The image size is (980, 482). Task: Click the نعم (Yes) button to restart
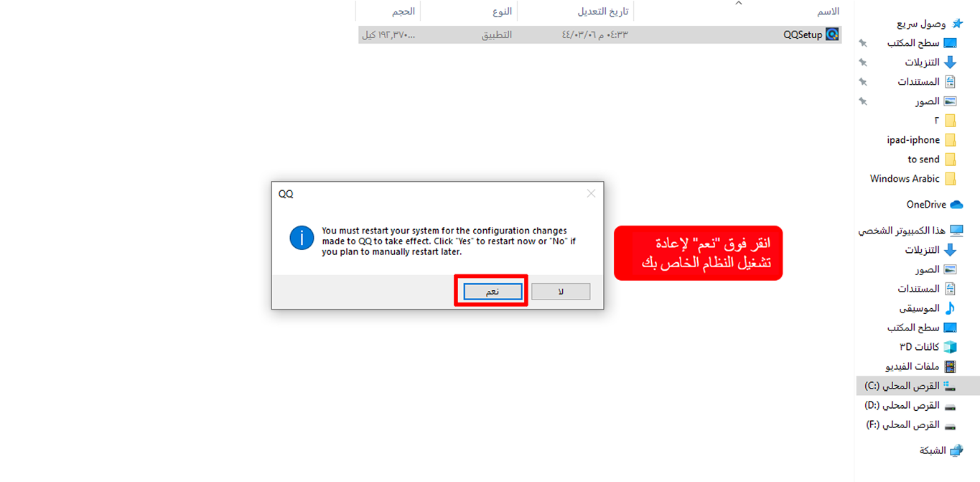493,291
